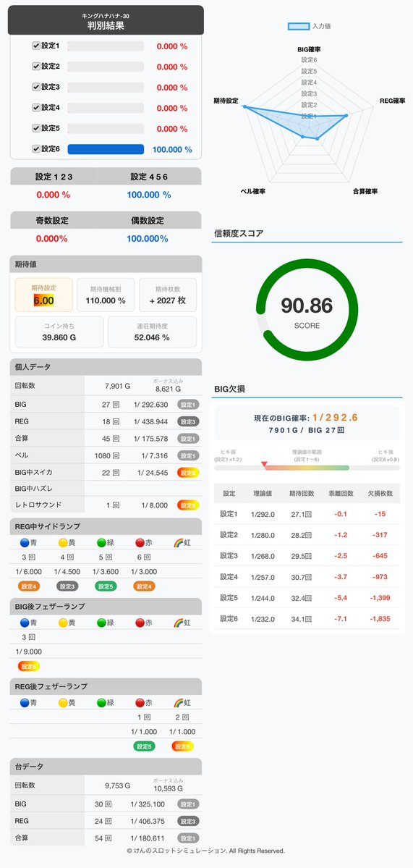This screenshot has width=413, height=868.
Task: Click 設定3 badge in 台データ REG row
Action: click(189, 821)
